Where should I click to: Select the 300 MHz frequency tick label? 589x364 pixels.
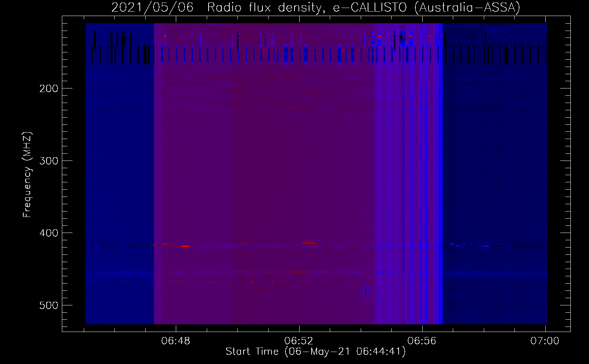[x=49, y=161]
